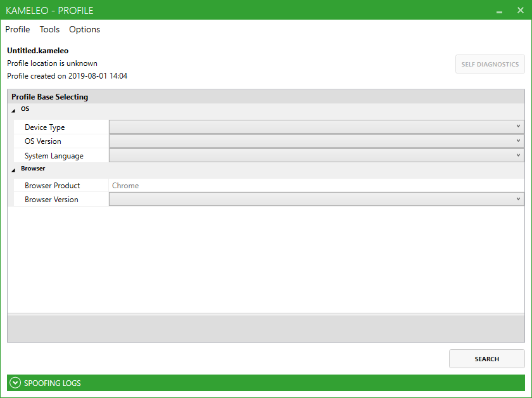Click the Self Diagnostics button
This screenshot has width=532, height=398.
[490, 64]
